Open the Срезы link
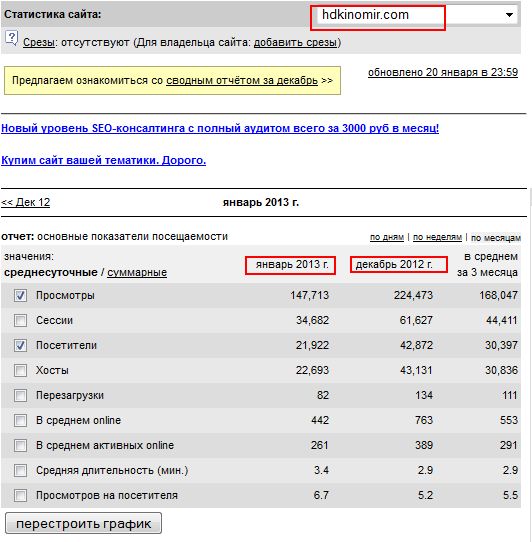532x542 pixels. [38, 43]
